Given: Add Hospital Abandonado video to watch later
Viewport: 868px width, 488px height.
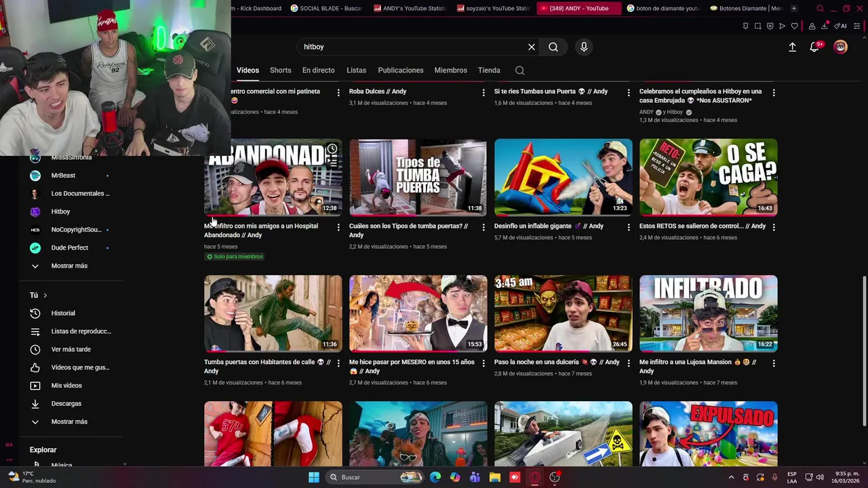Looking at the screenshot, I should (x=332, y=149).
